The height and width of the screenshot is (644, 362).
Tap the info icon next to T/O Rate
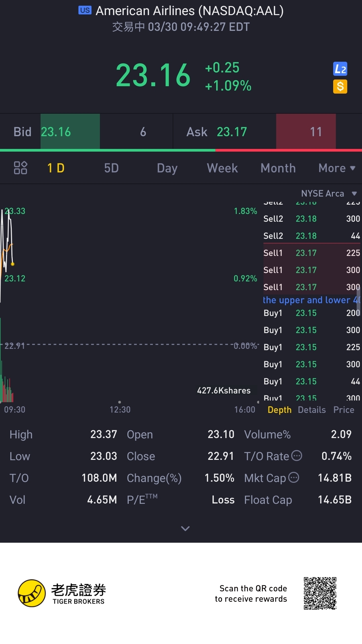(x=297, y=455)
